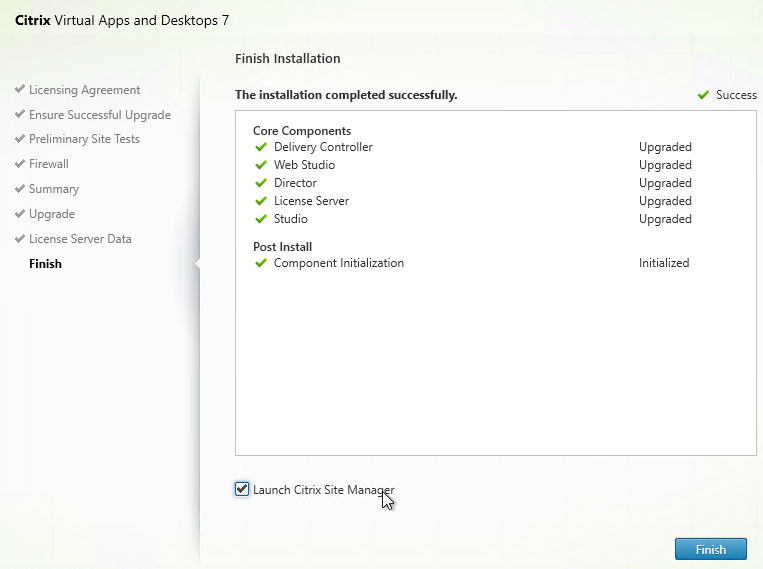Click the checkmark icon beside Studio
This screenshot has width=763, height=569.
pyautogui.click(x=261, y=219)
